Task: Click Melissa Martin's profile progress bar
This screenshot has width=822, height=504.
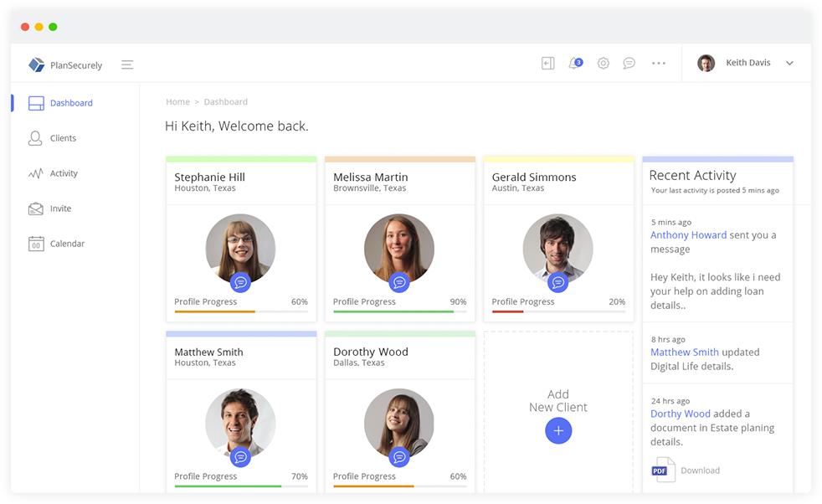Action: pos(399,311)
